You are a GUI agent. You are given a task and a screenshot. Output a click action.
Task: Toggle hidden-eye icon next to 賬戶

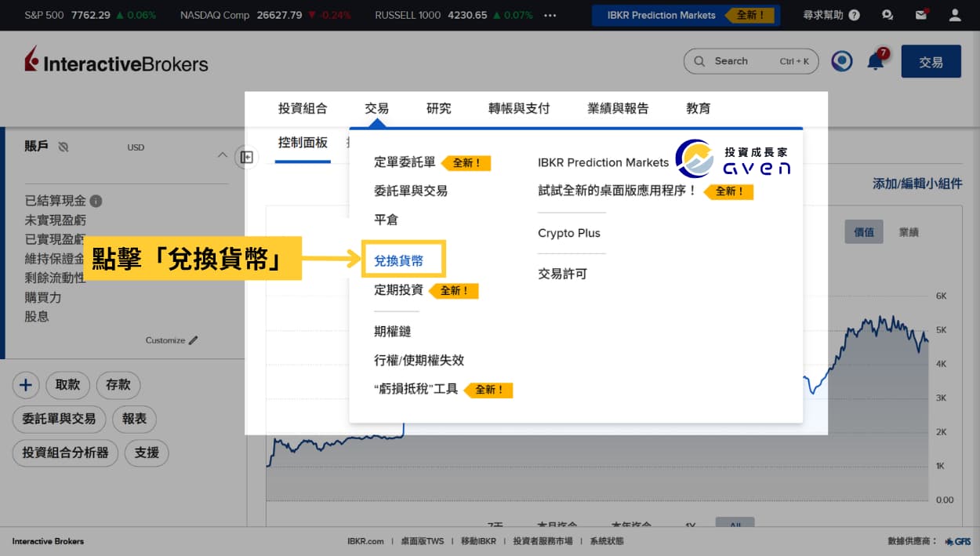[64, 147]
